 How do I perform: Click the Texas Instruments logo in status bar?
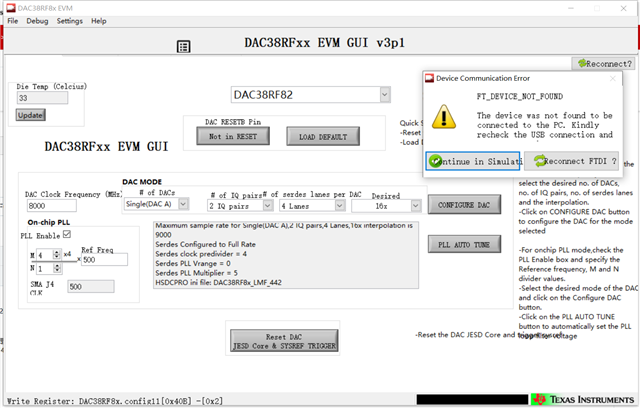coord(583,399)
